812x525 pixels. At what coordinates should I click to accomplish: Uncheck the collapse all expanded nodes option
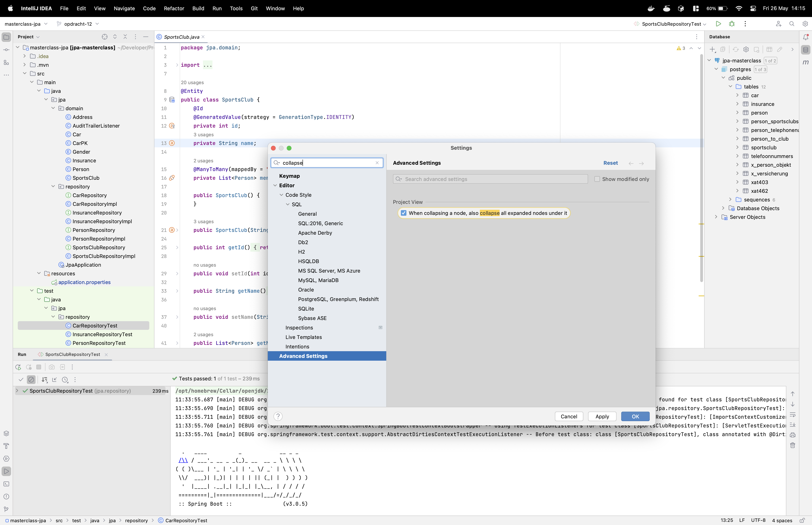pyautogui.click(x=404, y=213)
